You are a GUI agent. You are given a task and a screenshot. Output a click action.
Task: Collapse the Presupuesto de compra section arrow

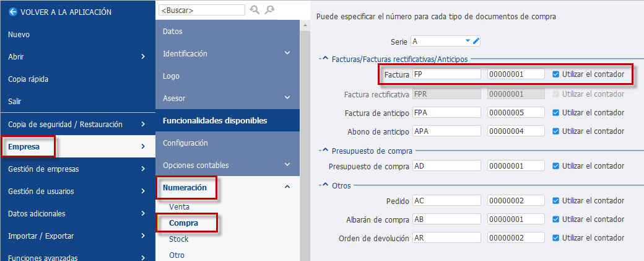(x=324, y=151)
